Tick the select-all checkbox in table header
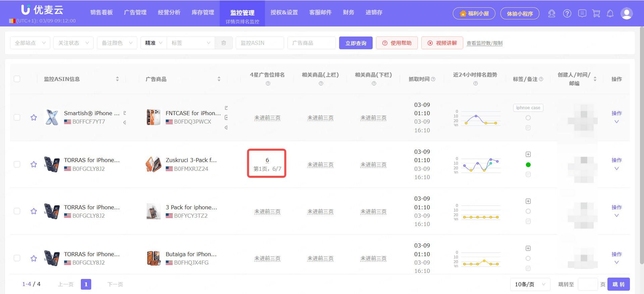This screenshot has width=644, height=294. 17,79
